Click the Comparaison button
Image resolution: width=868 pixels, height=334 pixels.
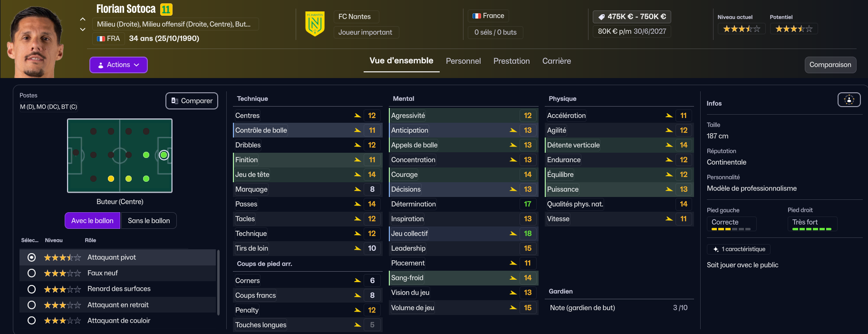pyautogui.click(x=830, y=65)
